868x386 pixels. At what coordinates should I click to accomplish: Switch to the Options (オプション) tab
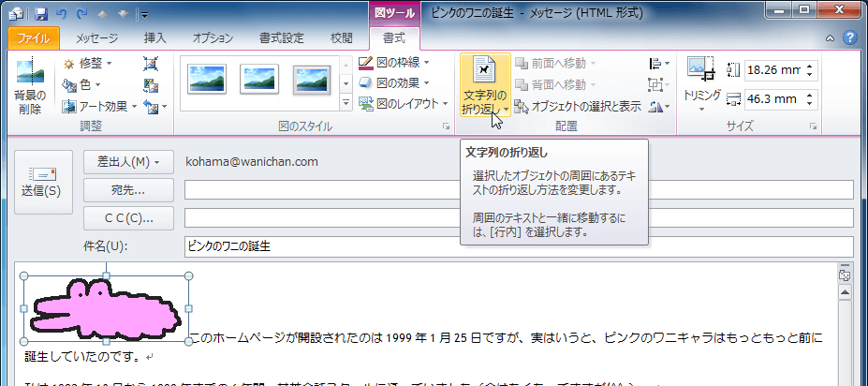pos(213,38)
